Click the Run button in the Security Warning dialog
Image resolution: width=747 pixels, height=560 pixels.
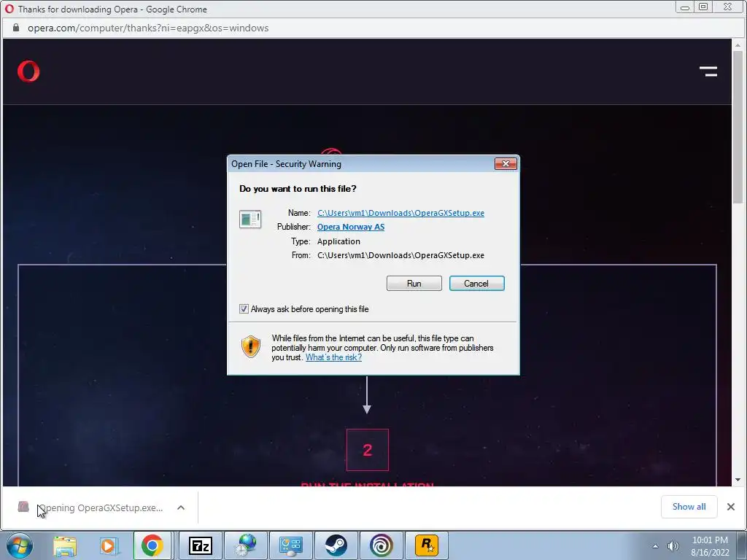tap(414, 284)
